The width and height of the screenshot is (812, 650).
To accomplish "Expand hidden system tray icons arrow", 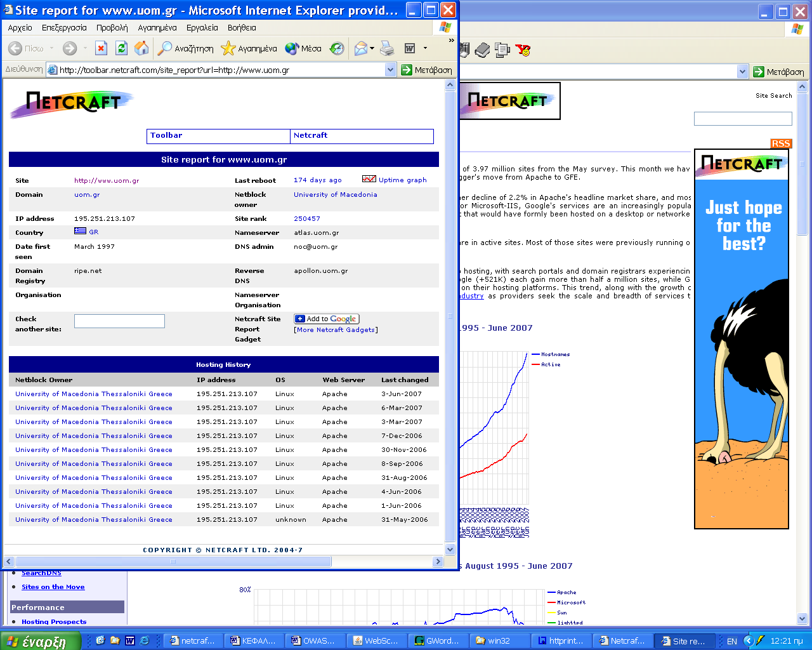I will [748, 641].
